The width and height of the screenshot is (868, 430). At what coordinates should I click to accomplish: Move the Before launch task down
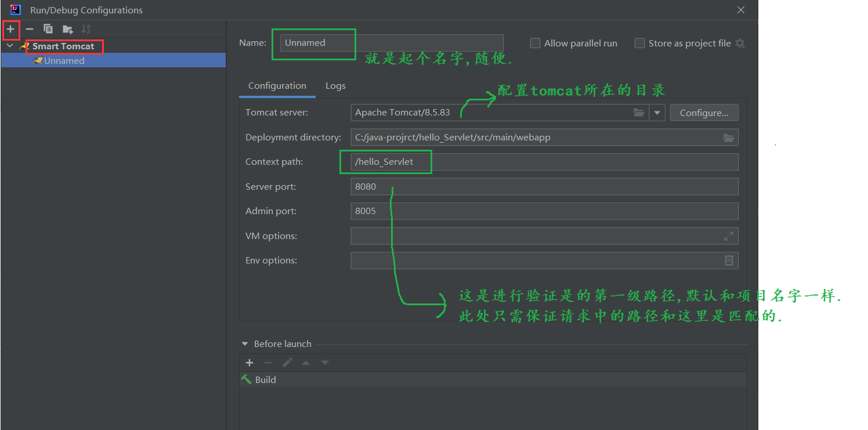(325, 363)
